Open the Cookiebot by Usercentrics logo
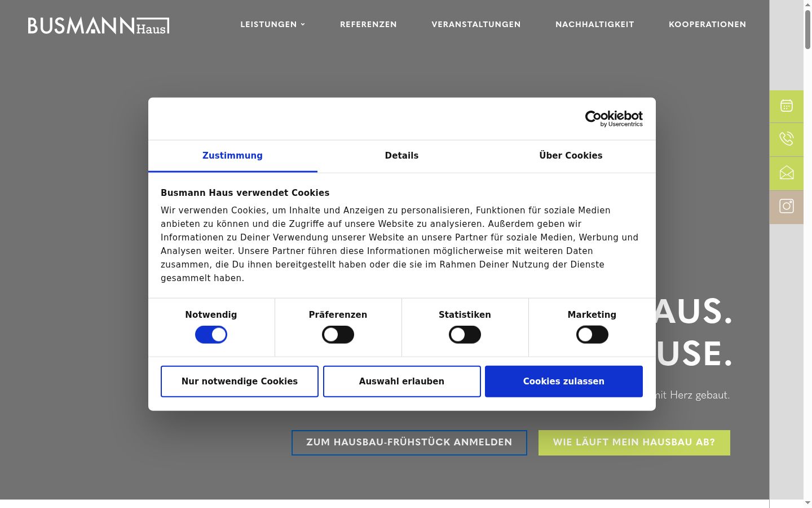This screenshot has height=508, width=812. (614, 119)
